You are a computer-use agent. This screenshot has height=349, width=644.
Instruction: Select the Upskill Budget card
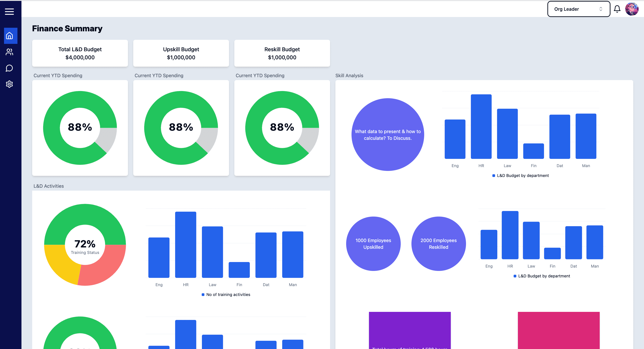pos(181,53)
